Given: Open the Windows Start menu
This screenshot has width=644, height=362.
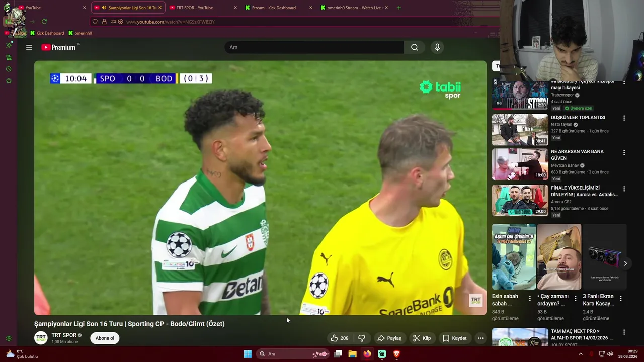Looking at the screenshot, I should (x=248, y=354).
